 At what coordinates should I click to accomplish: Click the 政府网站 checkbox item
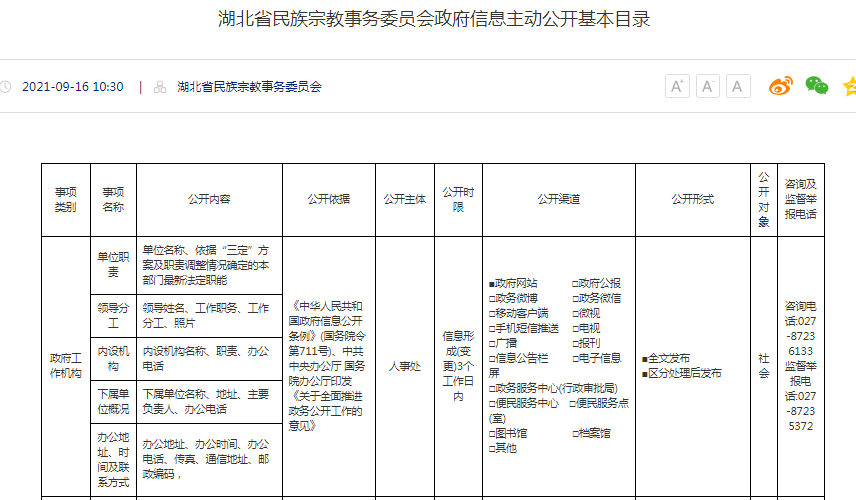pos(513,283)
